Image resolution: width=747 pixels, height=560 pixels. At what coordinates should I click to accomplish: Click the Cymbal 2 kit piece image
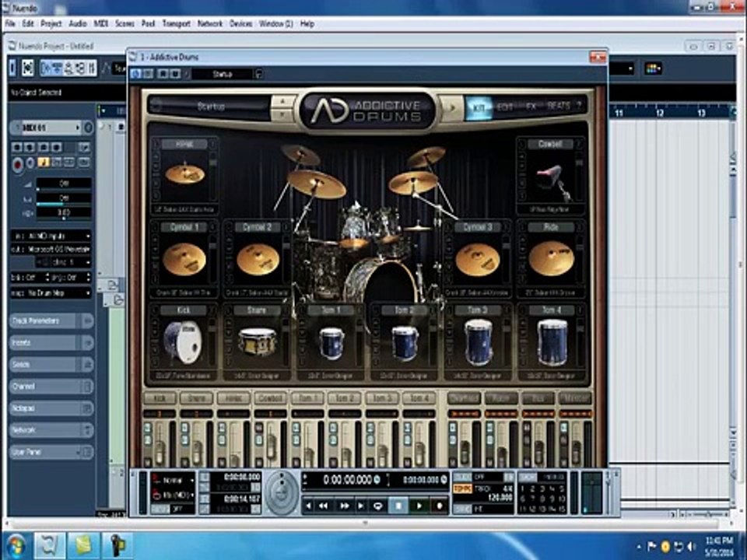(x=258, y=260)
